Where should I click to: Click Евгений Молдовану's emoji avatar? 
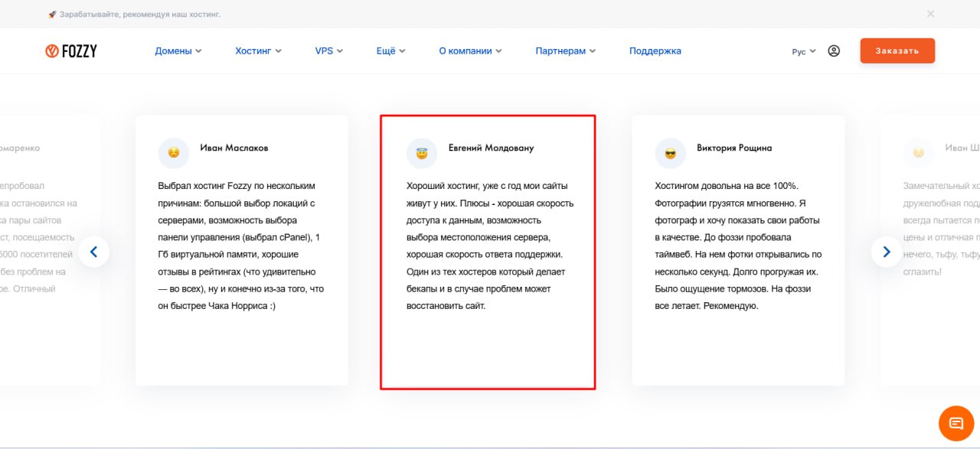422,153
